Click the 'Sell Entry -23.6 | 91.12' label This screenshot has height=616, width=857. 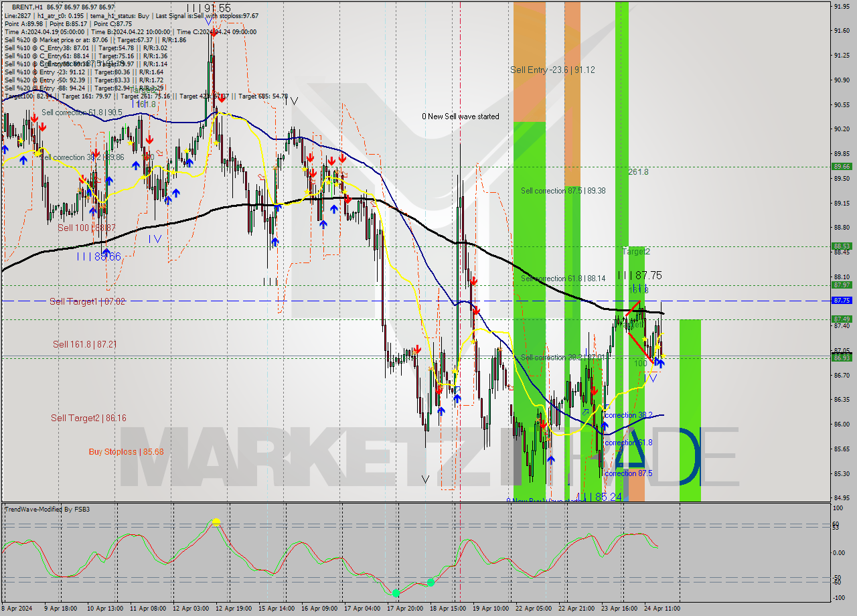pos(552,70)
